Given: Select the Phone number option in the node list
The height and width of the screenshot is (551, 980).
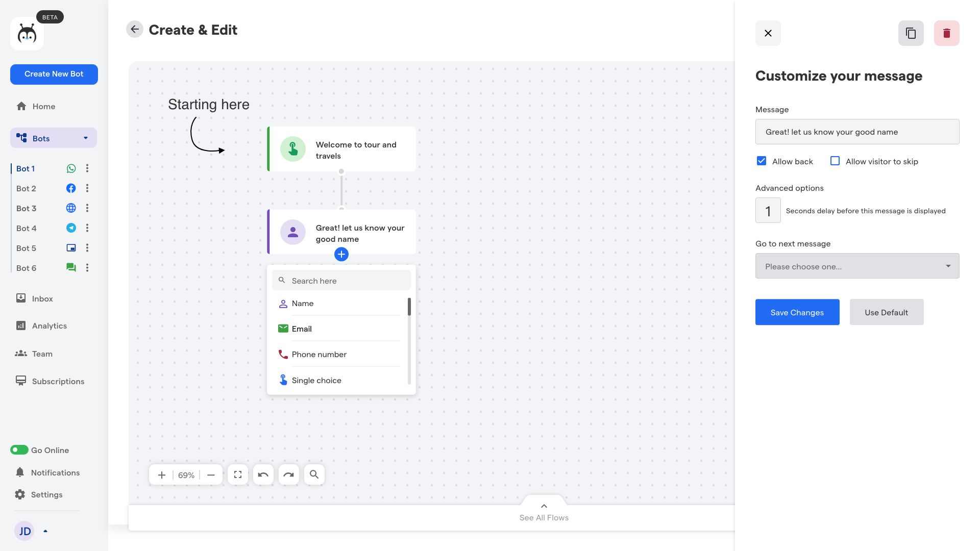Looking at the screenshot, I should (x=339, y=355).
